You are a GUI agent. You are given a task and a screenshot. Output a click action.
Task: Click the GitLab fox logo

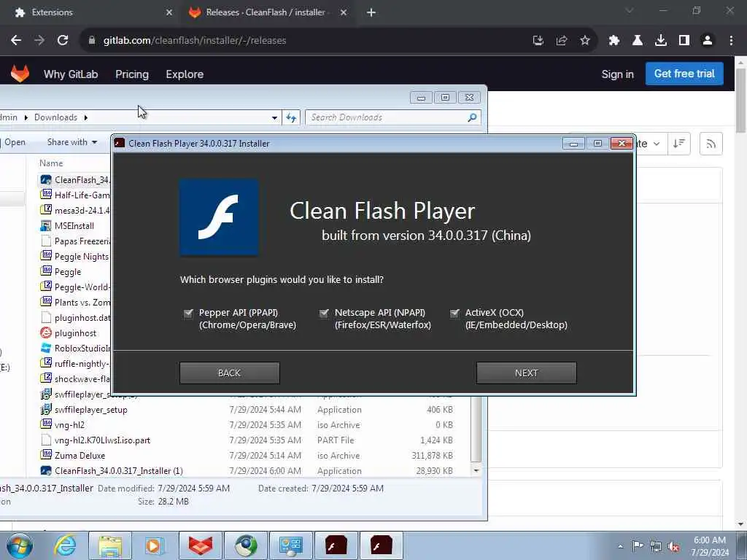coord(20,74)
